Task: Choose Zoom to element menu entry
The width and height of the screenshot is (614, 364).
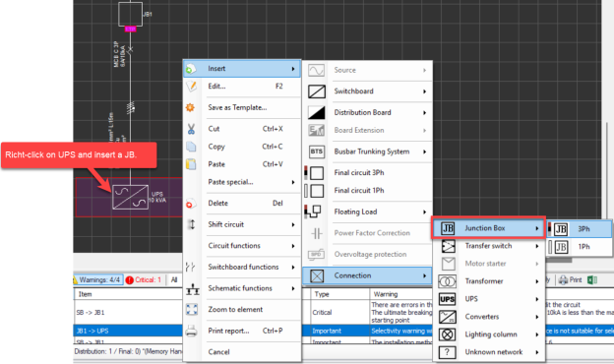Action: point(242,310)
